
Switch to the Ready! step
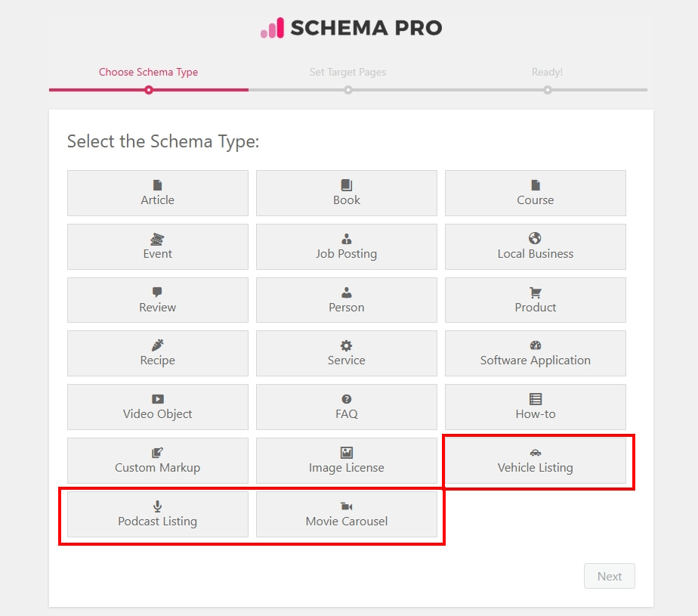pyautogui.click(x=547, y=72)
